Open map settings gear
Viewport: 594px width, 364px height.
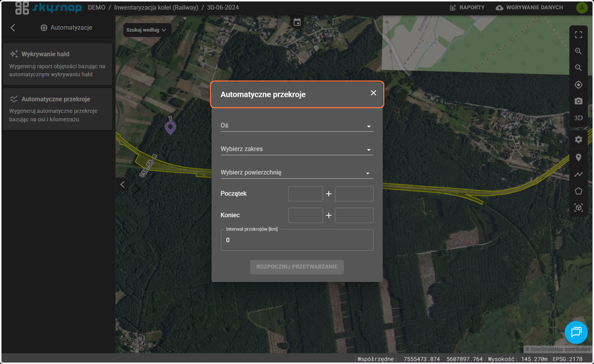point(578,139)
